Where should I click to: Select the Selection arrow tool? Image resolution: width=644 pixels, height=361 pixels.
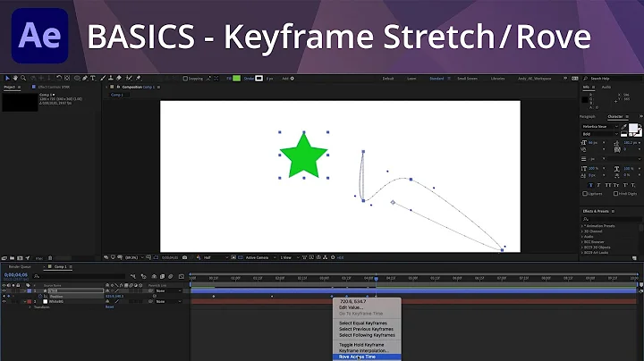pos(7,78)
